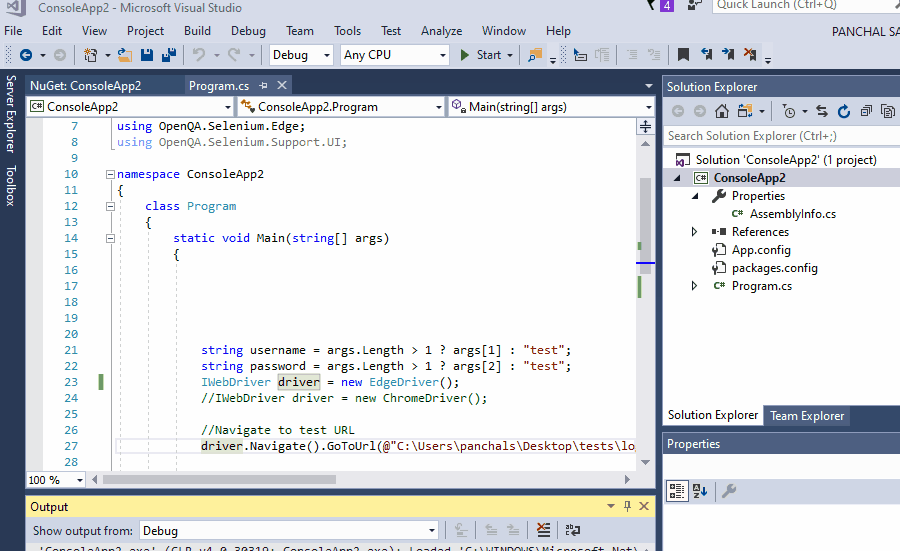Click the Quick Launch search box
This screenshot has height=551, width=900.
[806, 6]
